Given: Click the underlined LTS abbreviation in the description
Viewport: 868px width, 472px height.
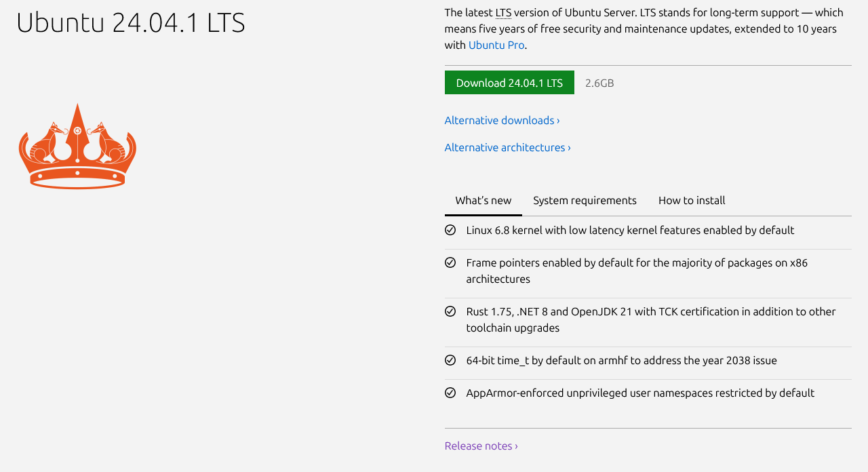Looking at the screenshot, I should tap(503, 13).
